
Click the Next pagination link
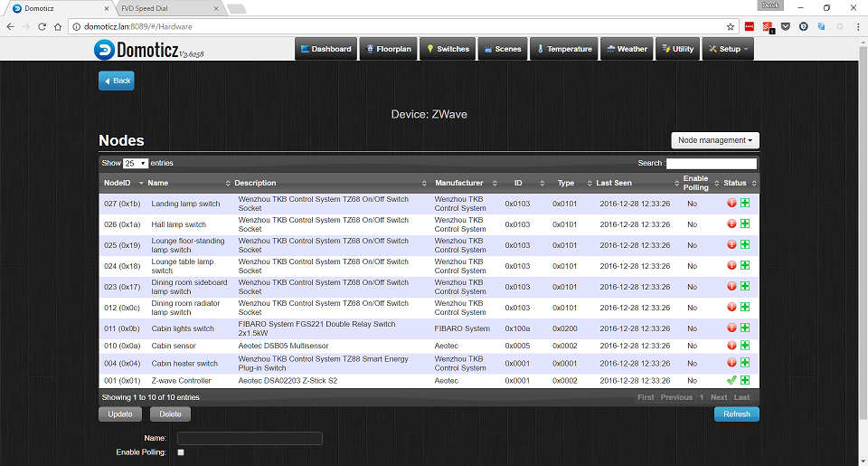pyautogui.click(x=719, y=397)
